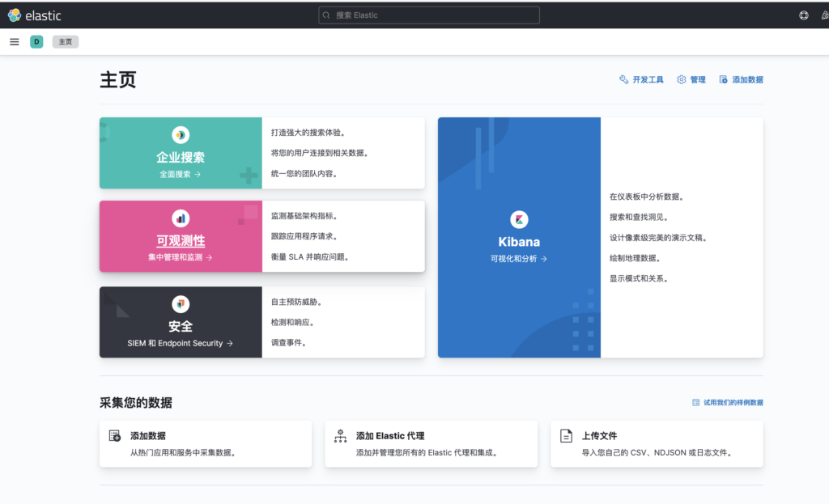Viewport: 829px width, 504px height.
Task: Click 添加数据 link in page header
Action: (x=747, y=79)
